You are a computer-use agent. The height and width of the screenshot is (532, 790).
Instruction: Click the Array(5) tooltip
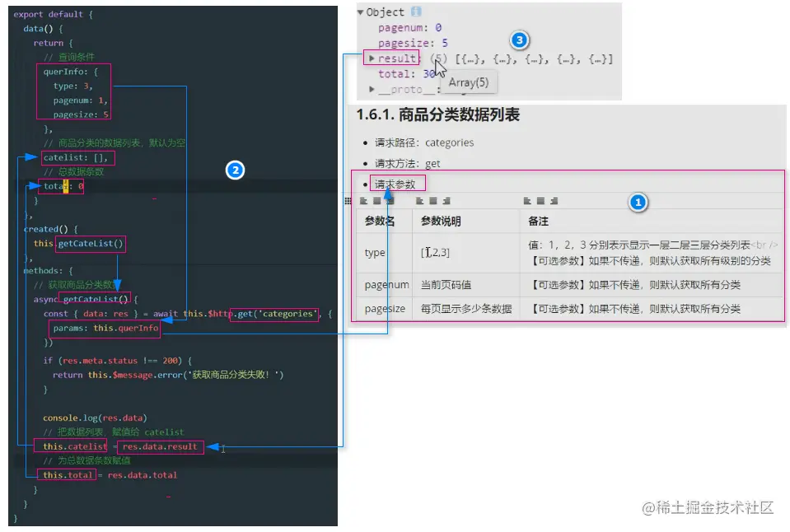coord(469,82)
